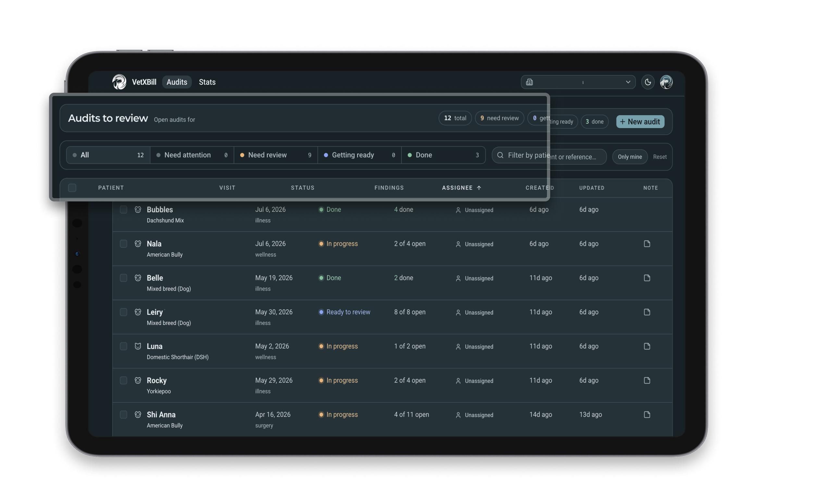The height and width of the screenshot is (504, 830).
Task: Open the Audits tab
Action: (x=177, y=82)
